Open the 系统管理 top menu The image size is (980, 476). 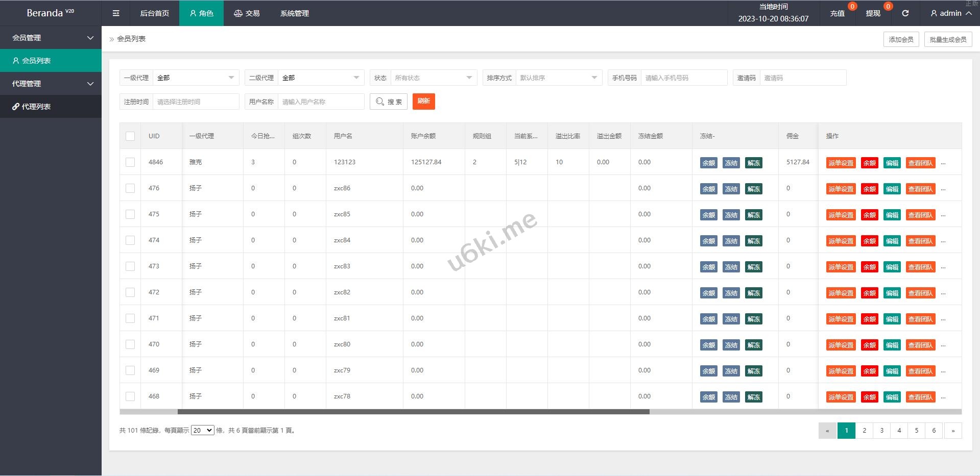(x=294, y=13)
